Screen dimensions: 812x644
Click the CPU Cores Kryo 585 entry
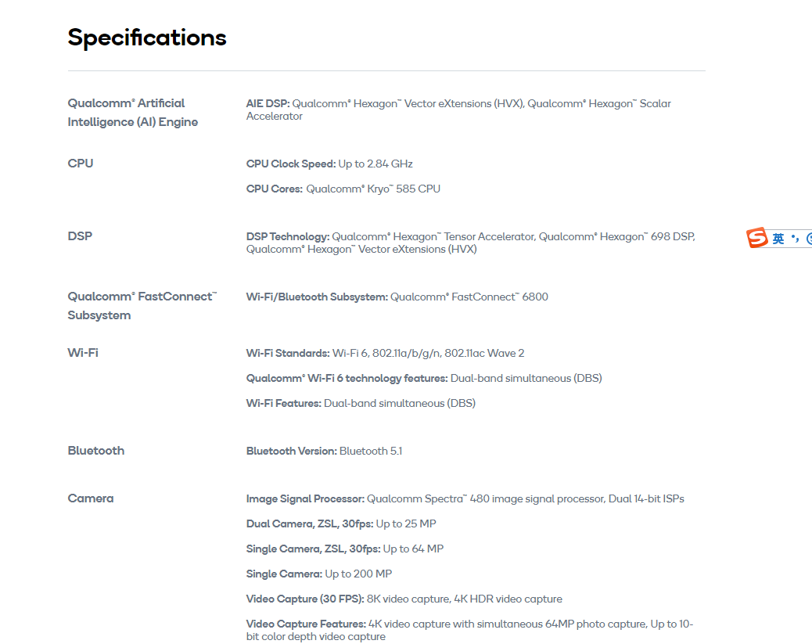click(x=343, y=189)
